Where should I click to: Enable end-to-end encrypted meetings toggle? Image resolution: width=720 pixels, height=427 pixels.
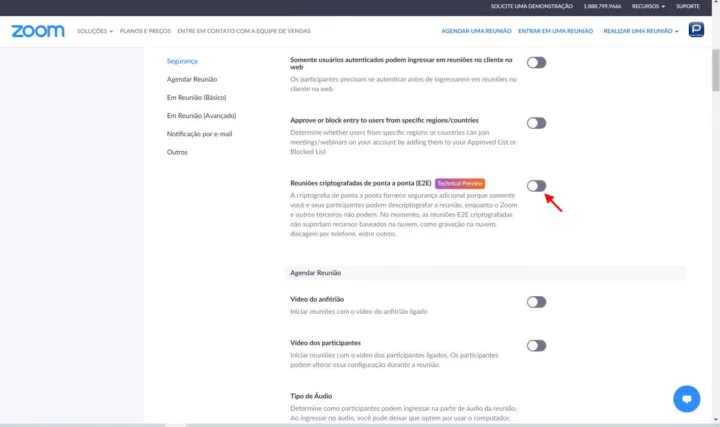[x=536, y=186]
